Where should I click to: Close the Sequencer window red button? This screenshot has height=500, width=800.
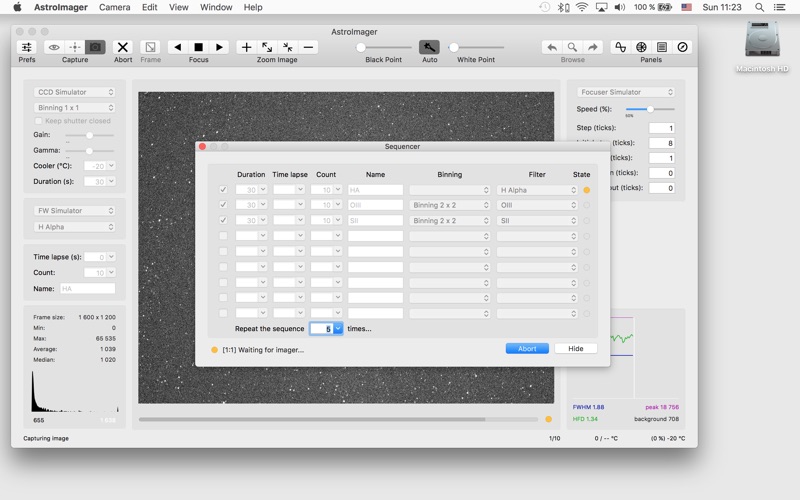click(203, 146)
